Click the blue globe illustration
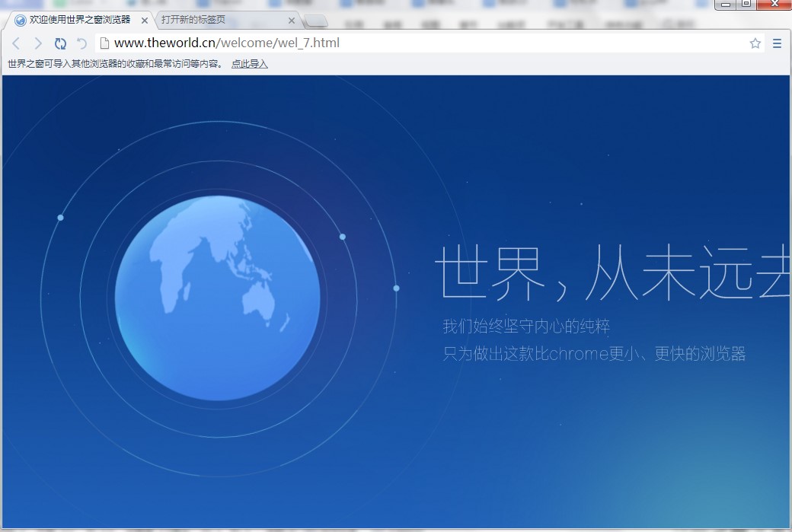The width and height of the screenshot is (792, 532). click(x=217, y=298)
